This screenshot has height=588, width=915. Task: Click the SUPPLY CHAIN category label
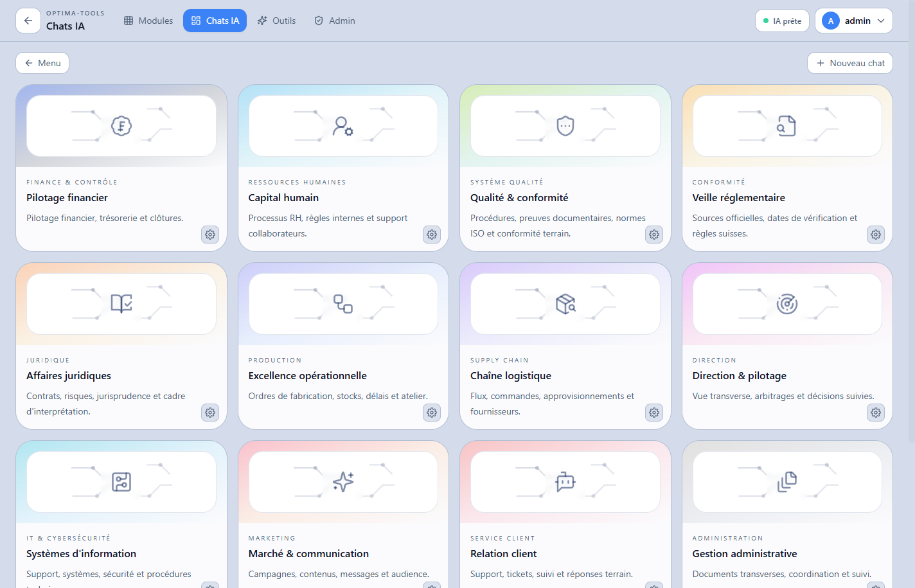(x=499, y=361)
